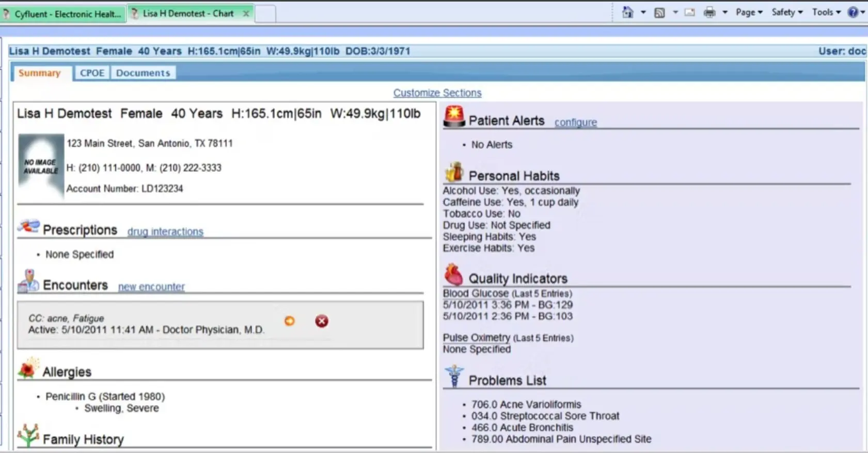The height and width of the screenshot is (453, 868).
Task: Click None Specified under Pulse Oximetry
Action: (477, 349)
